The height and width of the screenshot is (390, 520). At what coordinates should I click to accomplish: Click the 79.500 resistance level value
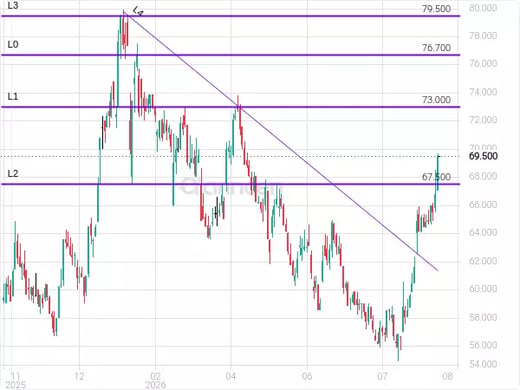(x=436, y=9)
